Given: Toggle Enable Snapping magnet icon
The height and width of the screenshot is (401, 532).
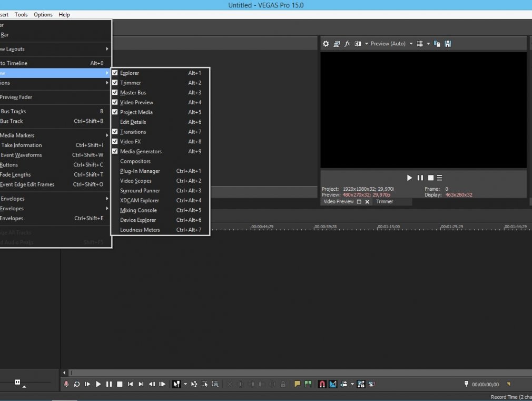Looking at the screenshot, I should (322, 384).
